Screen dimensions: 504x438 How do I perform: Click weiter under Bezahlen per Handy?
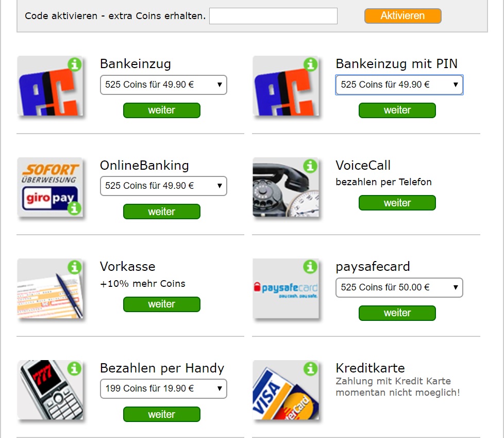click(x=162, y=414)
